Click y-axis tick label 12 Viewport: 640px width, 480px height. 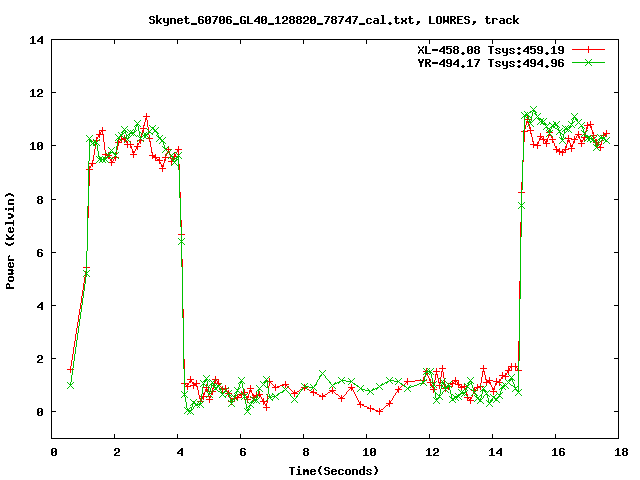36,93
